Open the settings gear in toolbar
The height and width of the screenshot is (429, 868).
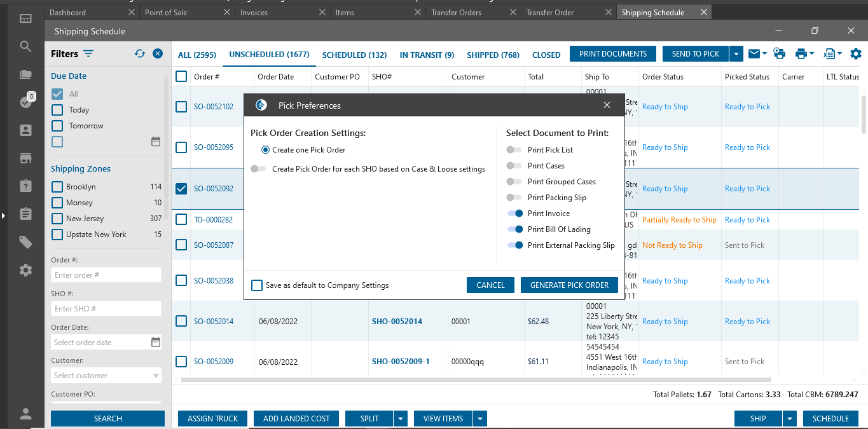(856, 54)
